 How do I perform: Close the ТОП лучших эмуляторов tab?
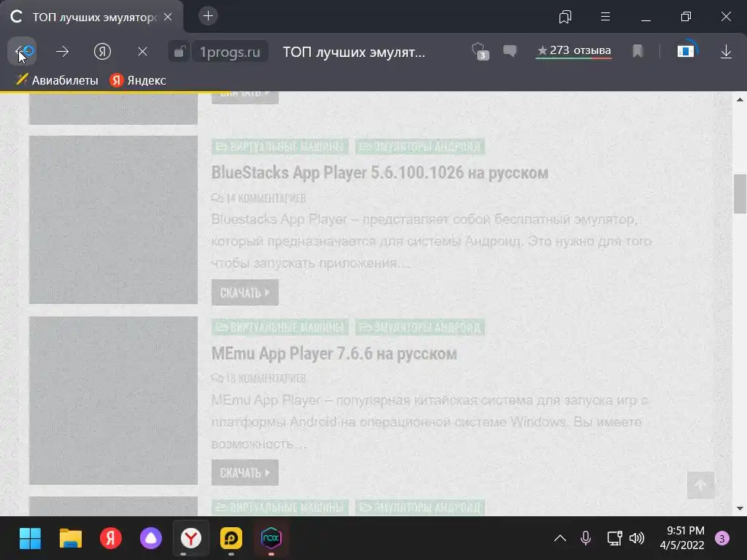coord(168,17)
